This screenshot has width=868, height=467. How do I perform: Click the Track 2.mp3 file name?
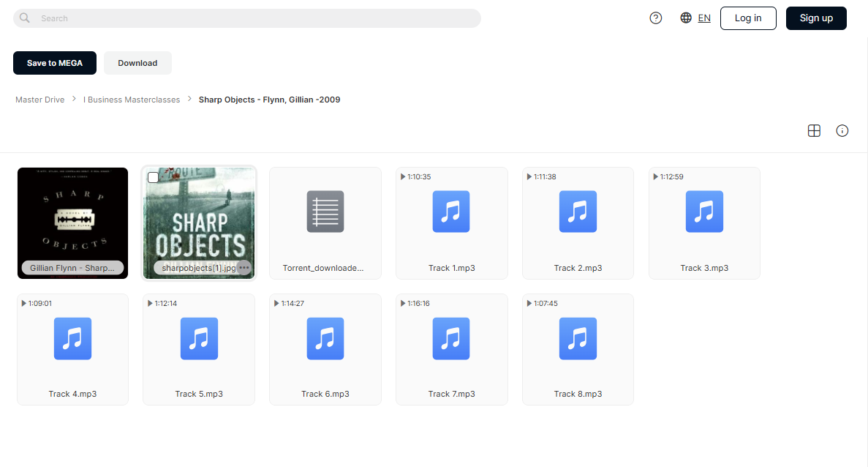(x=578, y=268)
